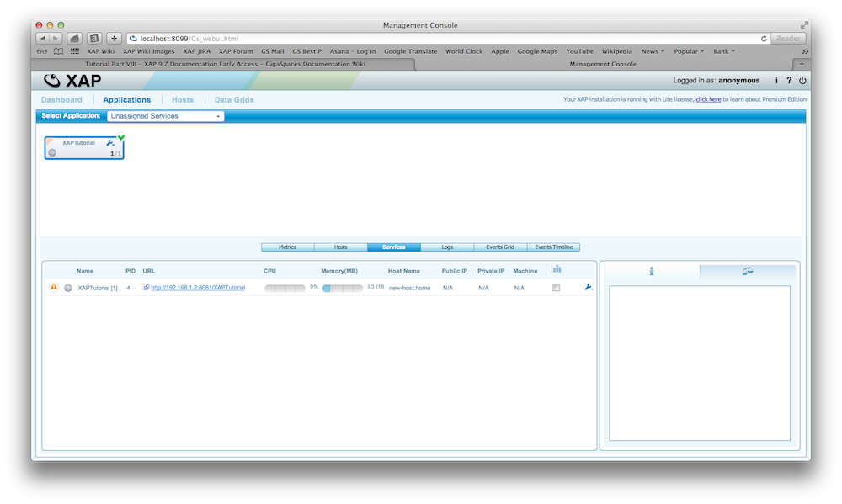
Task: Click the XAPTutorial [1] name cell
Action: (x=97, y=289)
